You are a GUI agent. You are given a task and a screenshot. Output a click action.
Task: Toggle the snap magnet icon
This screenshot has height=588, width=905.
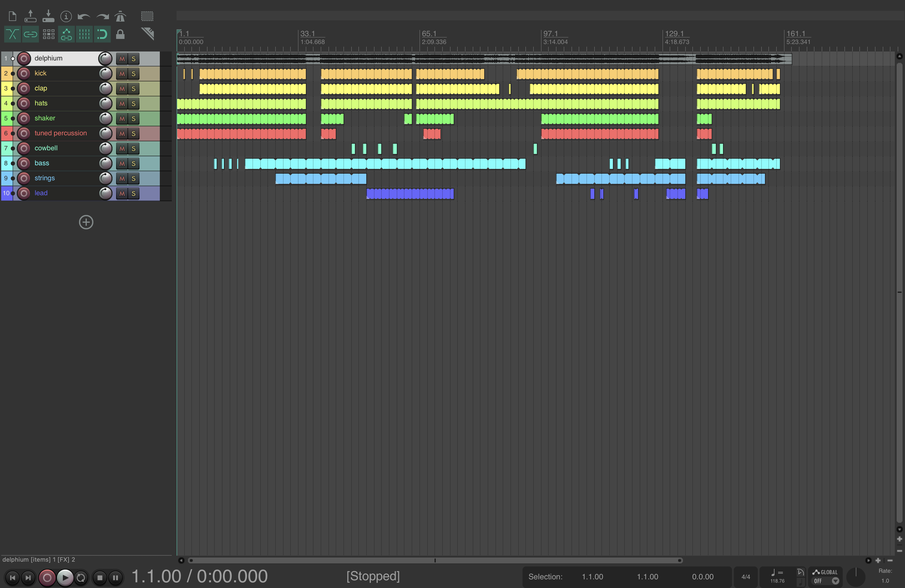pyautogui.click(x=102, y=35)
